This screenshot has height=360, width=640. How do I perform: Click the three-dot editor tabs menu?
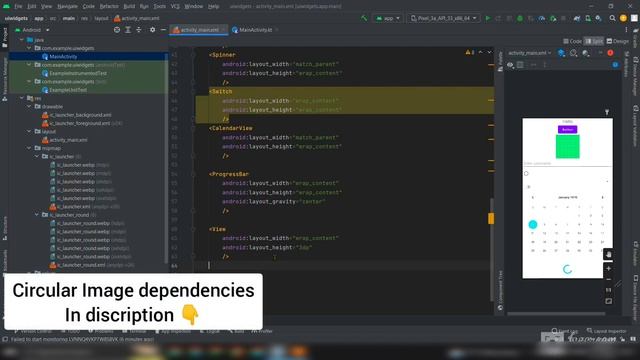pos(626,30)
